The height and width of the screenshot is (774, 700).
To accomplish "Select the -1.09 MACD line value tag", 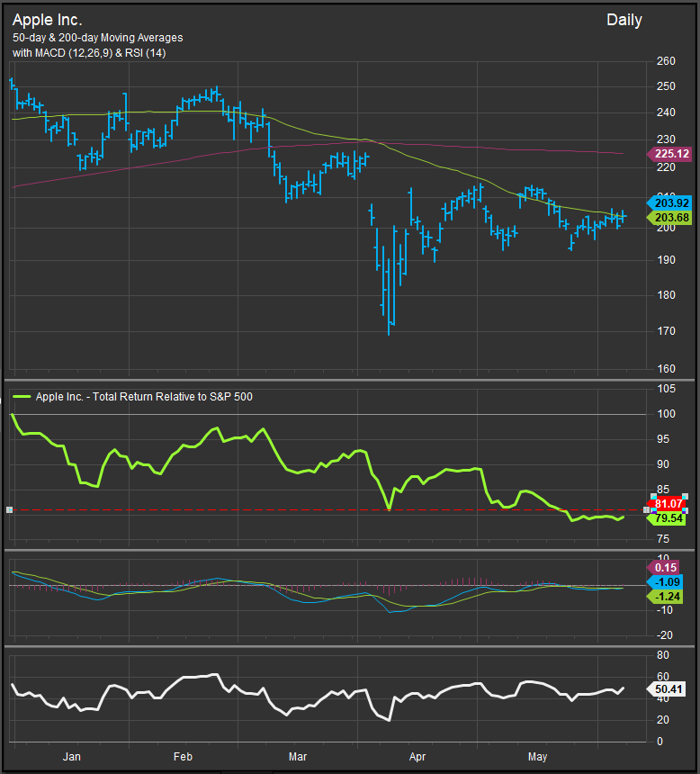I will tap(666, 582).
